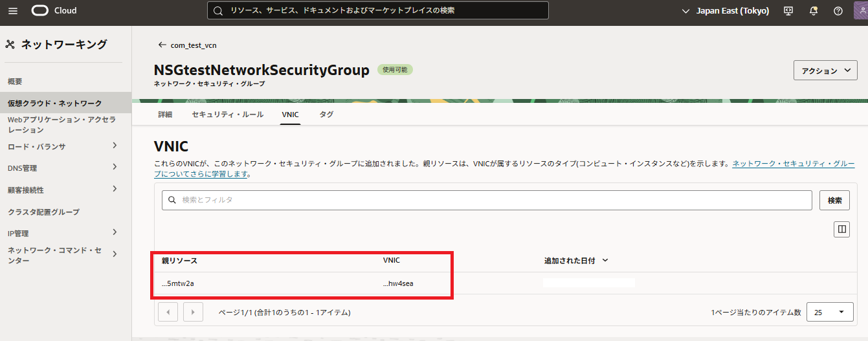This screenshot has width=868, height=341.
Task: Open the user profile avatar
Action: tap(860, 10)
